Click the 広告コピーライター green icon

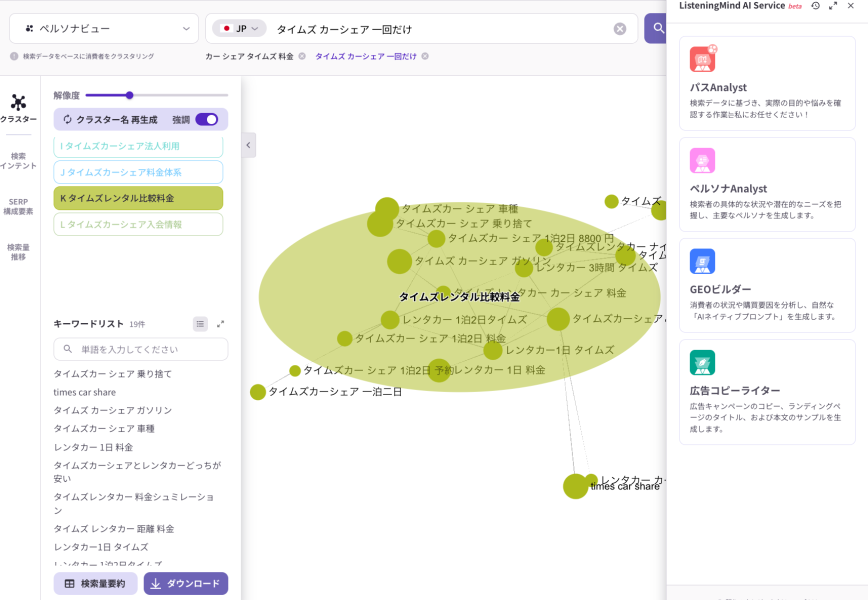click(702, 363)
